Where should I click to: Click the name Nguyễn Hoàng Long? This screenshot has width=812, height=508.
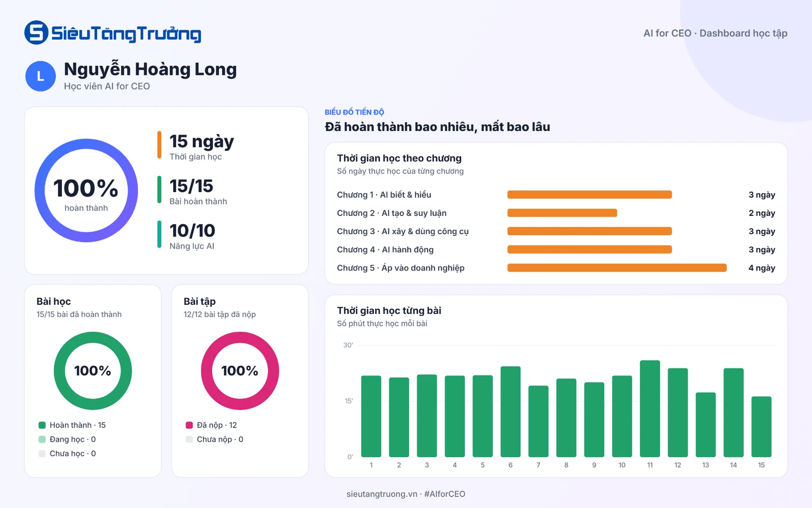coord(150,70)
